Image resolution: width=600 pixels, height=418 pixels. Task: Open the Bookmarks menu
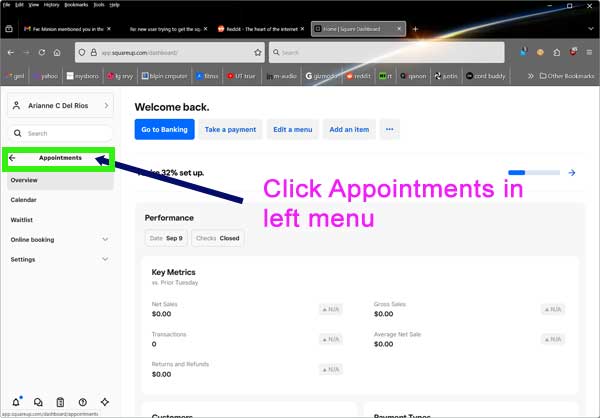[76, 5]
